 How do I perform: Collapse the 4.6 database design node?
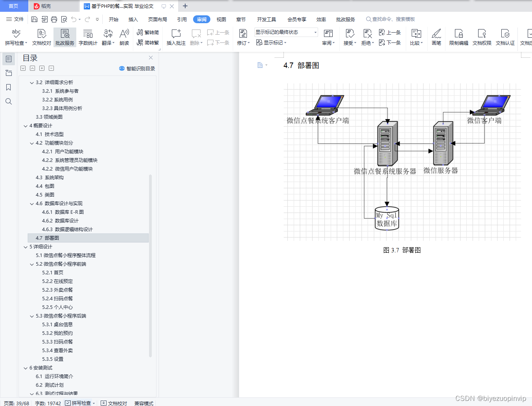click(32, 204)
